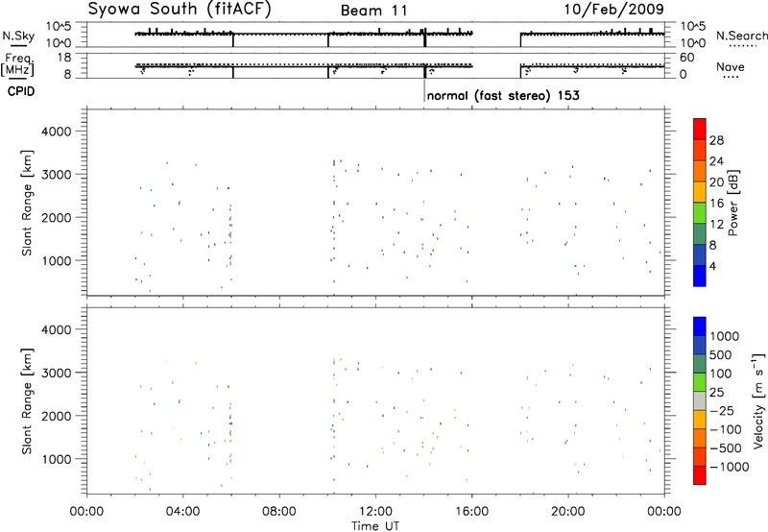Click the left '10^5' N.Sky axis tick

coord(59,26)
